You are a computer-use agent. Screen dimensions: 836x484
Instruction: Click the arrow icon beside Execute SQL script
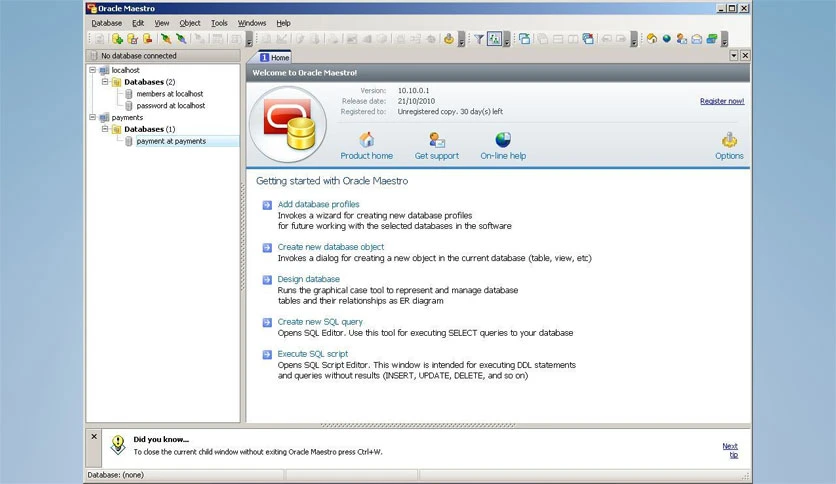(267, 354)
